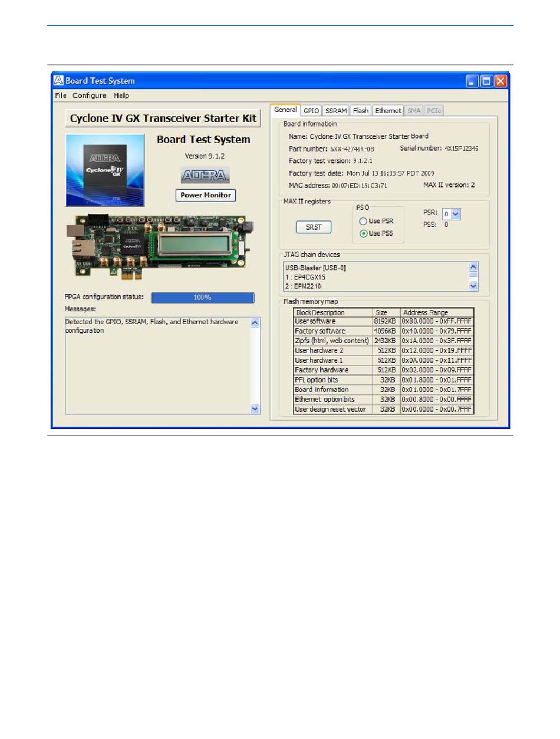Click the Board Test System title bar icon
Image resolution: width=560 pixels, height=739 pixels.
tap(58, 81)
